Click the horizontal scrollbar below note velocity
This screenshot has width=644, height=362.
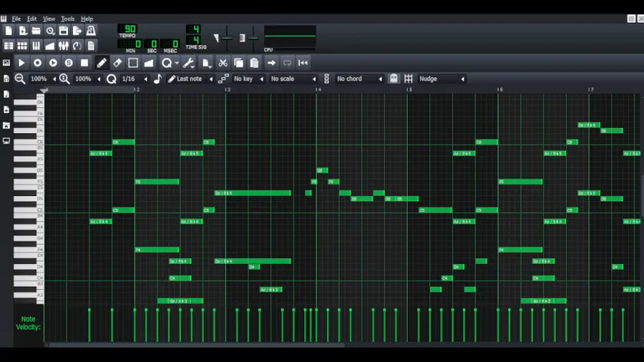(197, 345)
